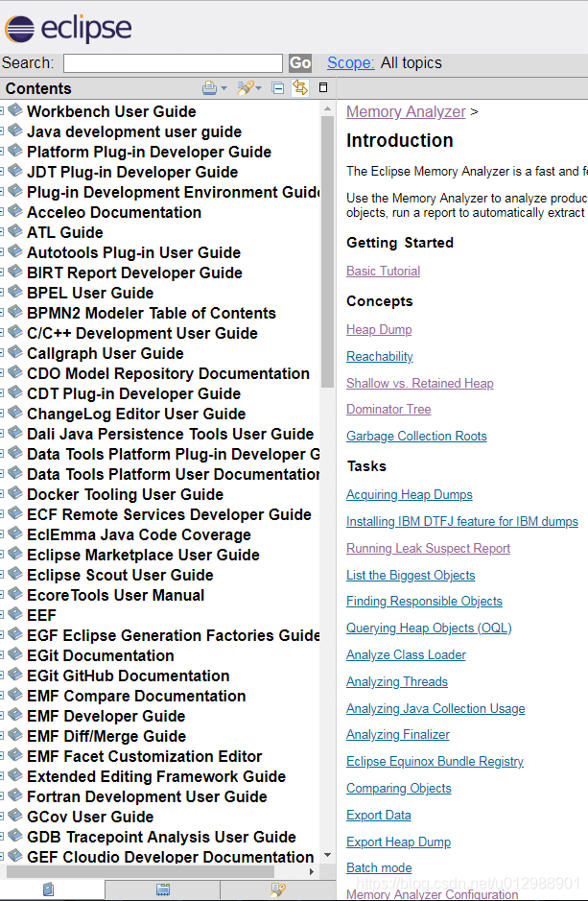Click book icon beside EMF Developer Guide
The width and height of the screenshot is (588, 901).
pos(15,714)
